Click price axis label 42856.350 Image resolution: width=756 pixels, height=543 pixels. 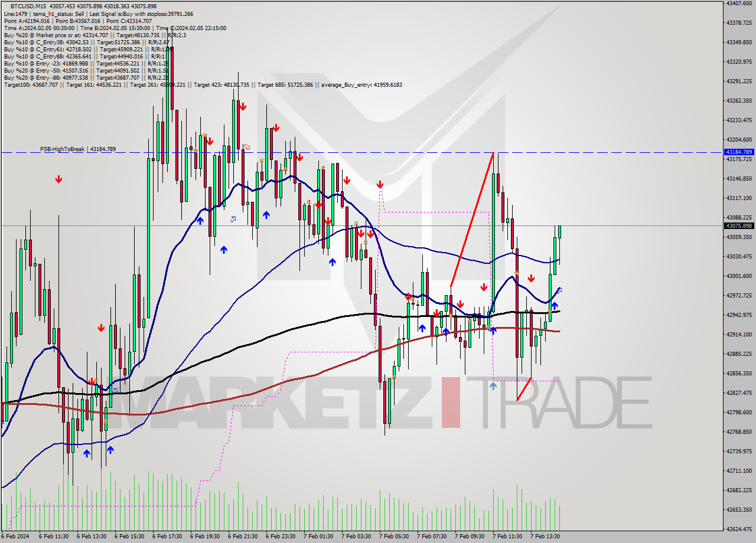739,373
